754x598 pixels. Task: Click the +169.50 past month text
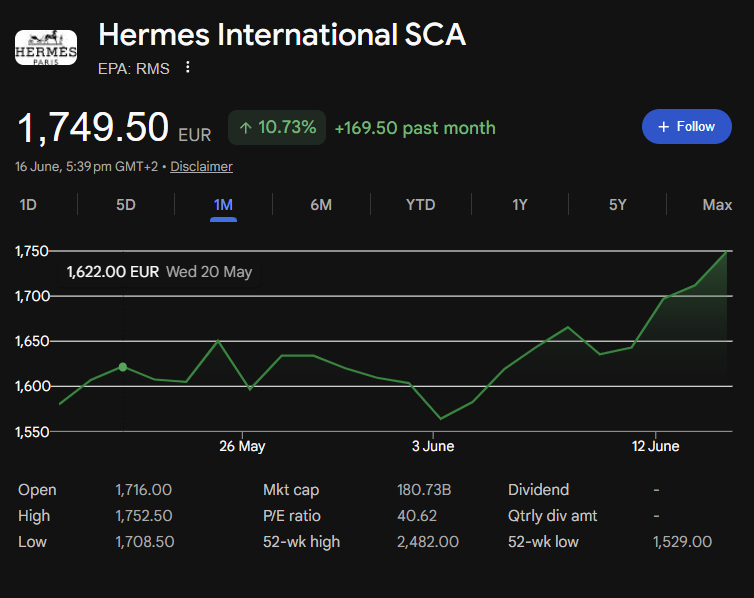415,128
